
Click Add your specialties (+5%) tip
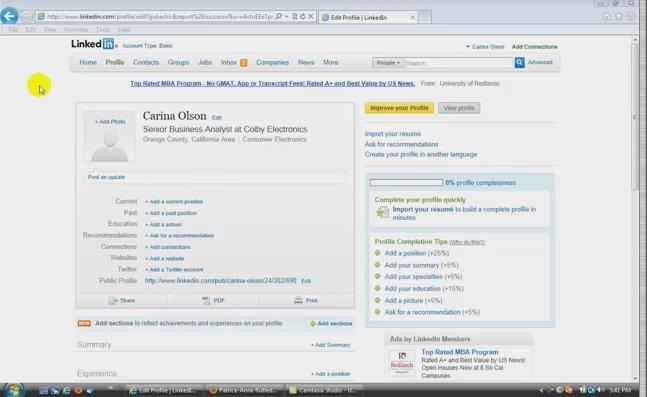click(423, 277)
